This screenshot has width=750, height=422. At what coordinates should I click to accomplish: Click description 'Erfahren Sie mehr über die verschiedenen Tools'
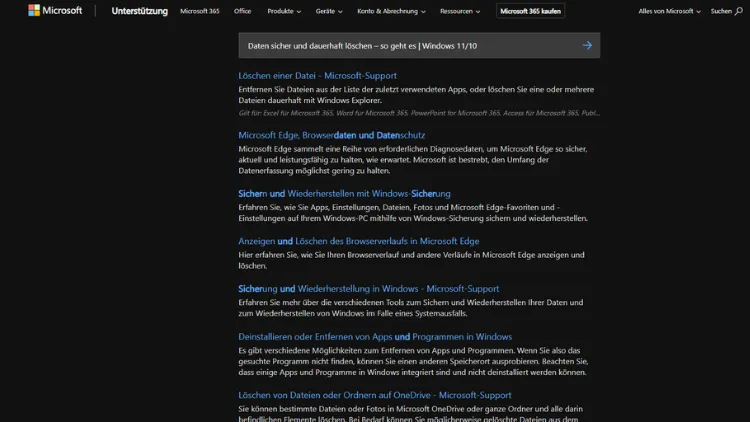(411, 308)
